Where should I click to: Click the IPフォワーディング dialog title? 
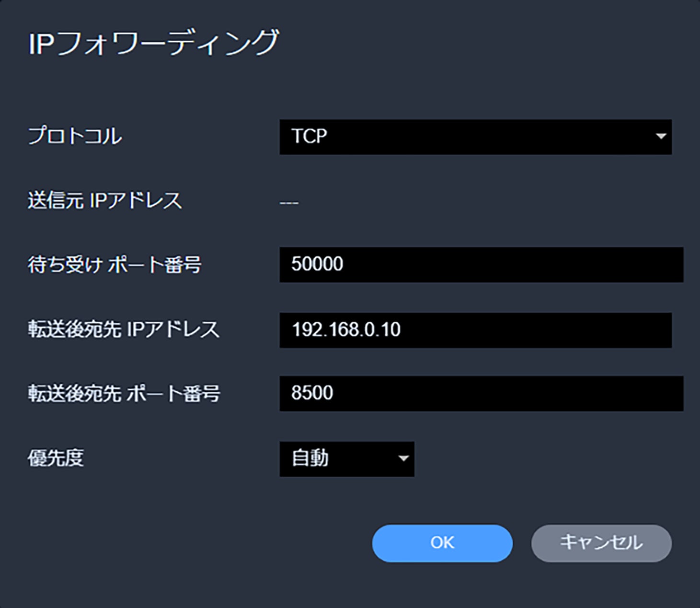153,42
